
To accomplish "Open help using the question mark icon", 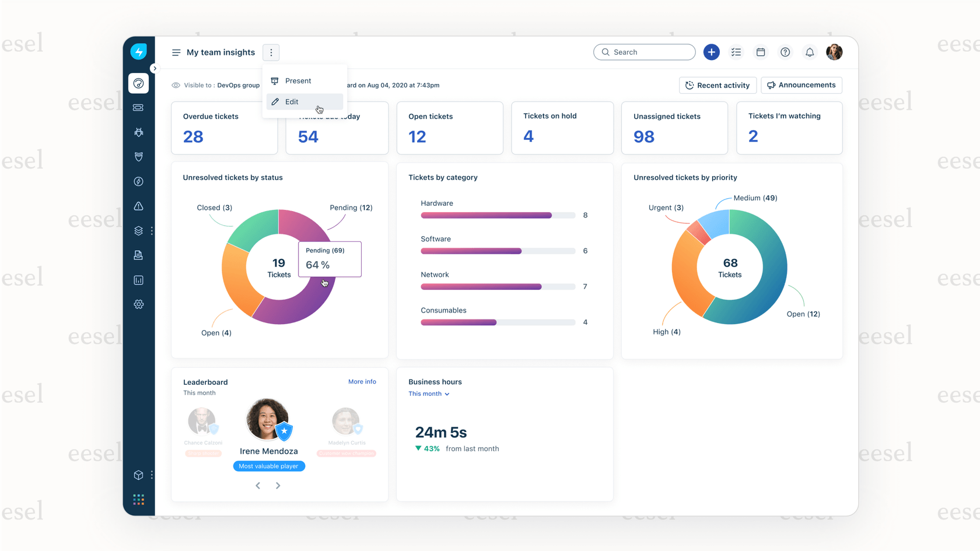I will 785,52.
